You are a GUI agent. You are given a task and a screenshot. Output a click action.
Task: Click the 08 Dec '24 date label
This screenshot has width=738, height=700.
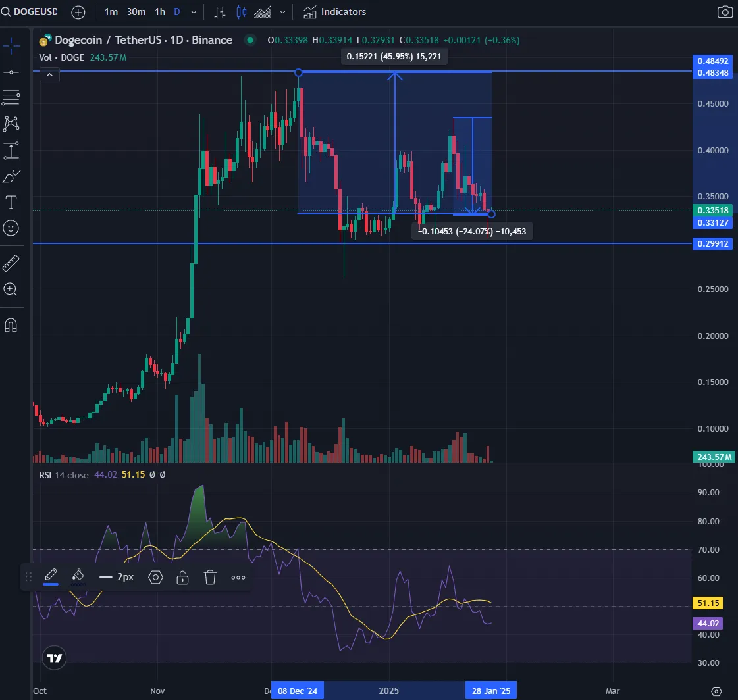coord(298,691)
